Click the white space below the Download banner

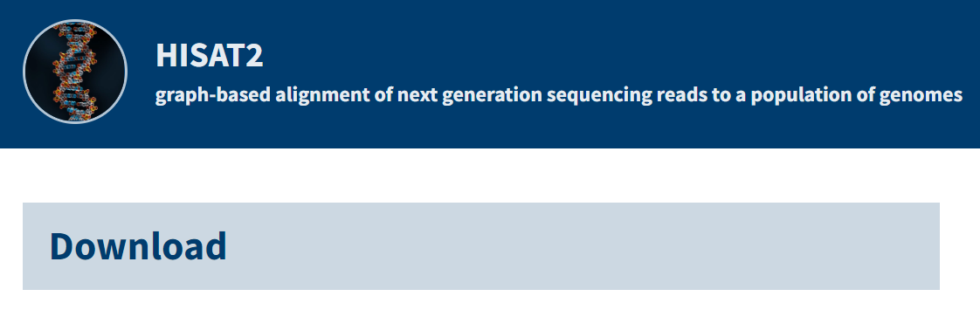(x=481, y=304)
